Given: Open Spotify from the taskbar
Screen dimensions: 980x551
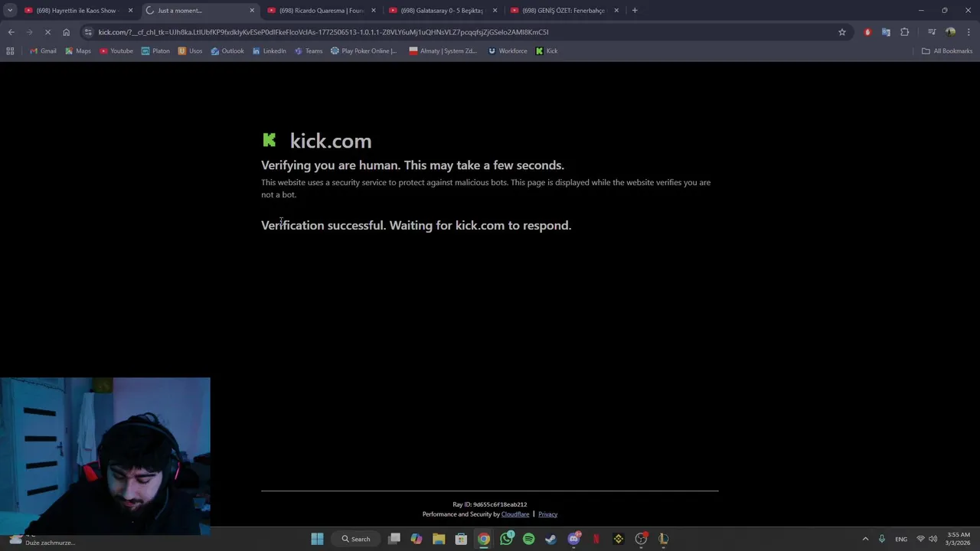Looking at the screenshot, I should click(528, 539).
